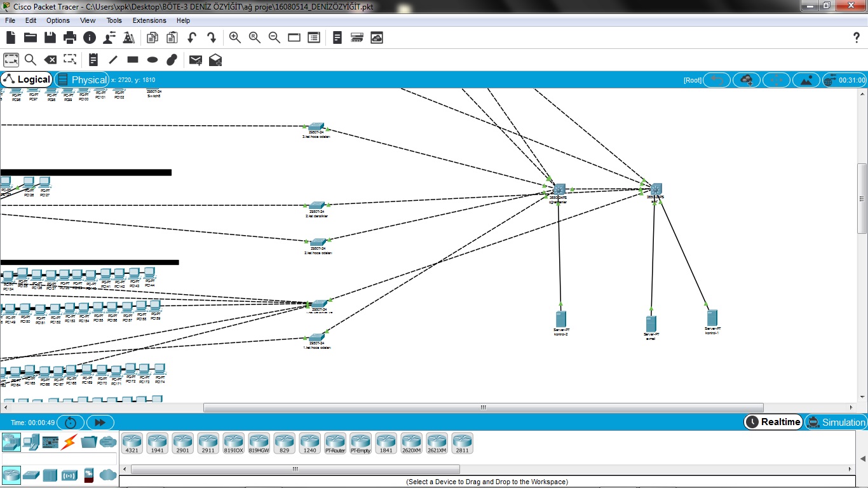
Task: Pick the Delete tool
Action: tap(50, 60)
